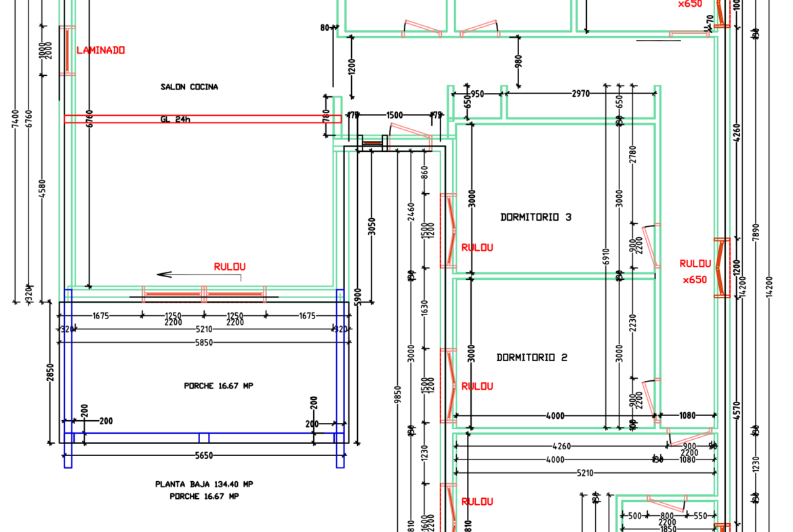Select the DORMITORIO 3 room label
Viewport: 793px width, 532px height.
(535, 218)
